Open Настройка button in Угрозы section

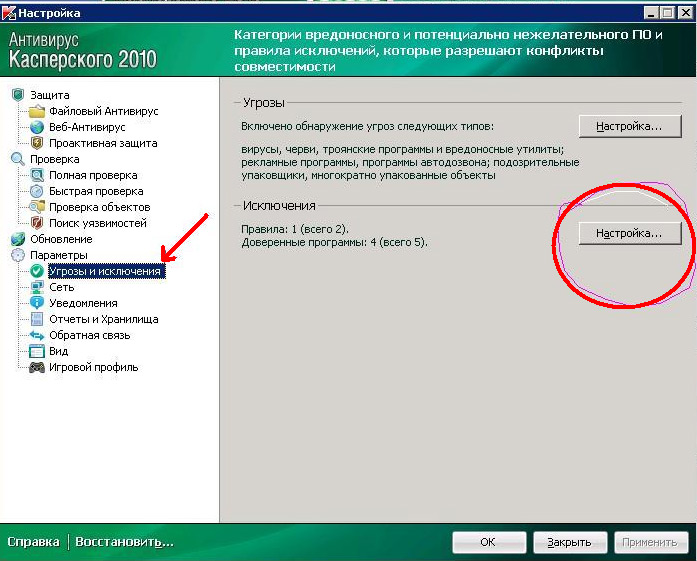630,126
